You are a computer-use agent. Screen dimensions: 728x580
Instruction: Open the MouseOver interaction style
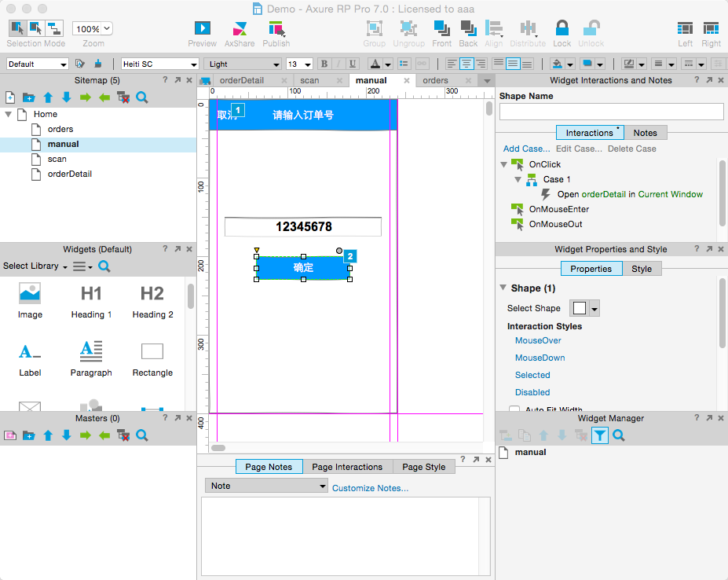(x=538, y=340)
